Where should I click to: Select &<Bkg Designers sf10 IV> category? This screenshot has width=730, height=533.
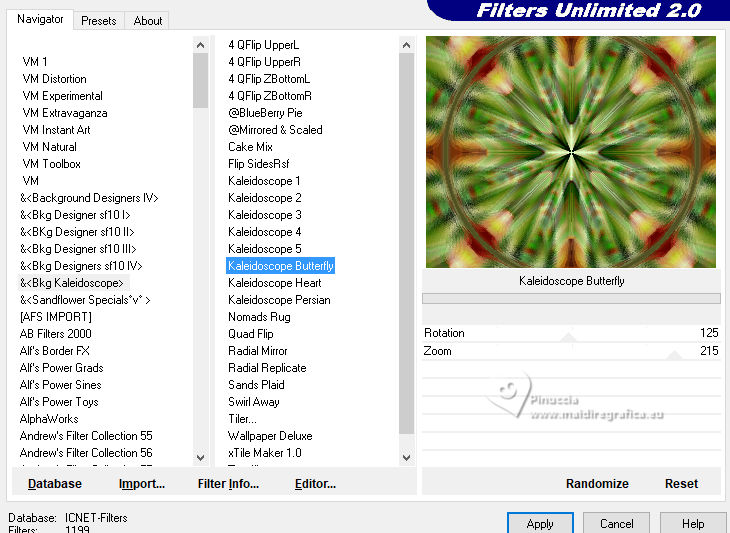coord(81,266)
